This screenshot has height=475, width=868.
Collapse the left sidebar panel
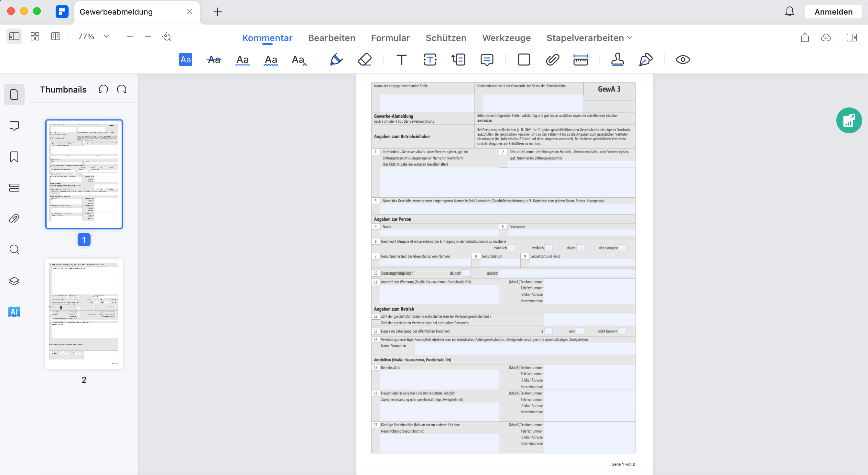14,36
